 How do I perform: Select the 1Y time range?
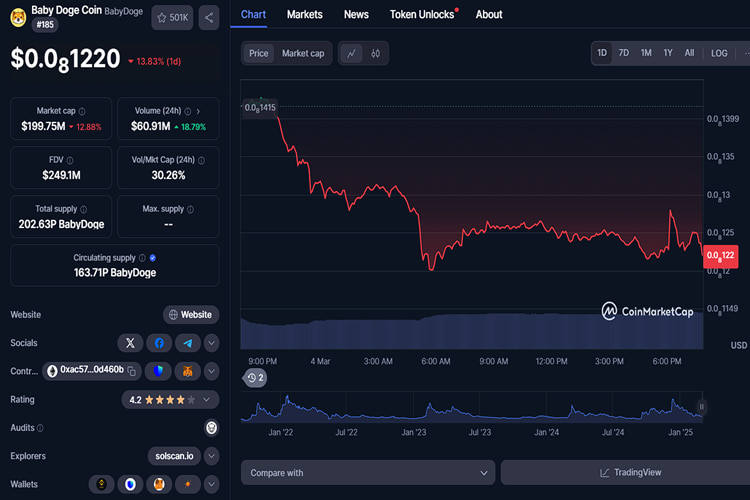(668, 53)
